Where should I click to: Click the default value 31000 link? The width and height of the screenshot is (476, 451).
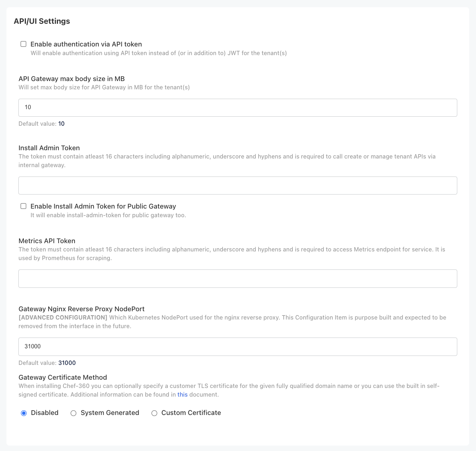(67, 363)
